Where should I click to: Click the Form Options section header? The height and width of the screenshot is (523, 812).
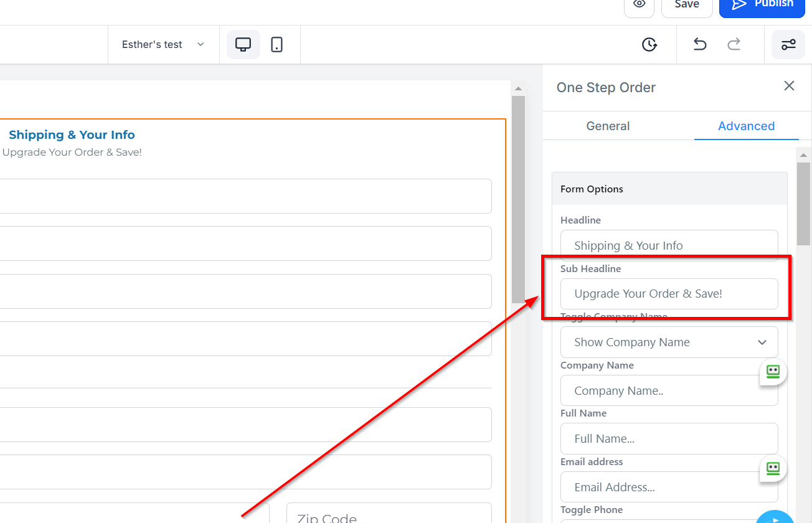point(669,189)
